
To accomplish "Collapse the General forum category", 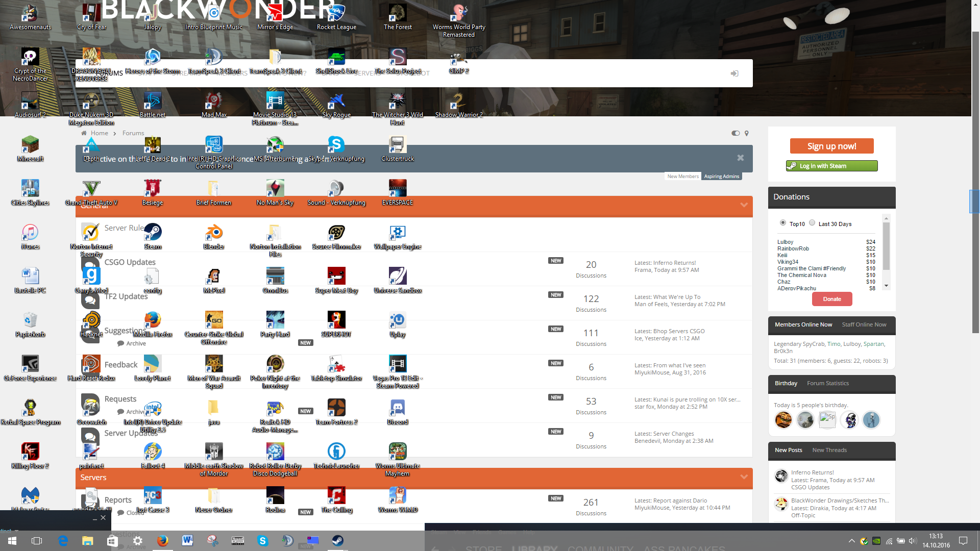I will [744, 205].
